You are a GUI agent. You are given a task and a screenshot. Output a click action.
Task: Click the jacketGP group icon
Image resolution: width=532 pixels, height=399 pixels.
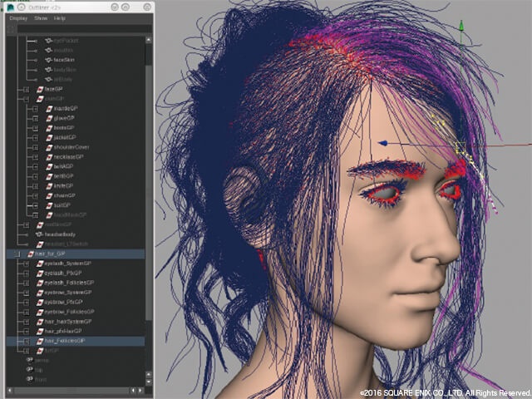pos(50,138)
